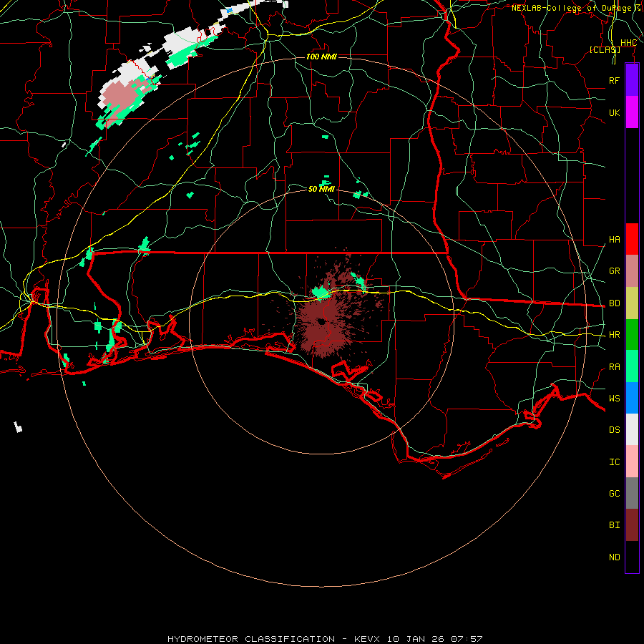
Task: Click the UK legend label
Action: coord(614,112)
